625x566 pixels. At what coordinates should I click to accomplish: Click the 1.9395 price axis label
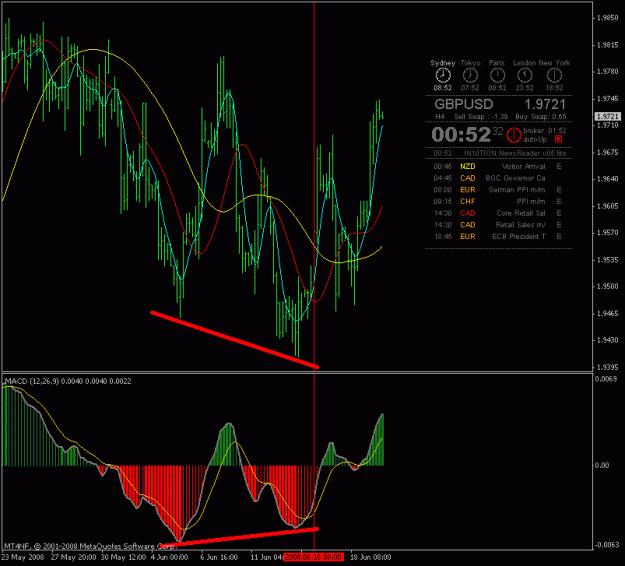(607, 367)
